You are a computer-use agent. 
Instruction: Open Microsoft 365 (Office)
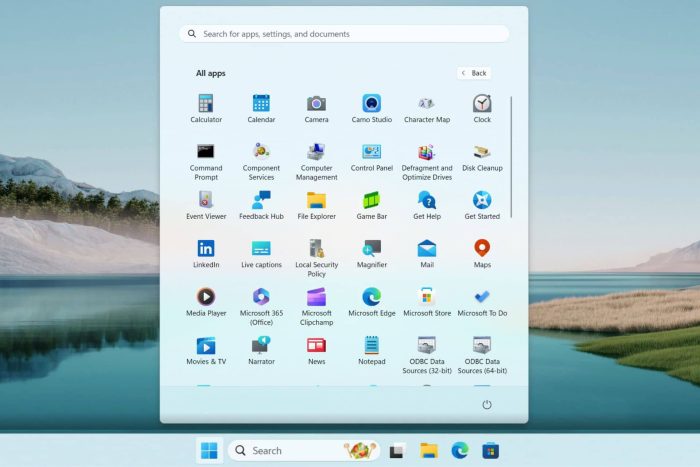click(261, 306)
